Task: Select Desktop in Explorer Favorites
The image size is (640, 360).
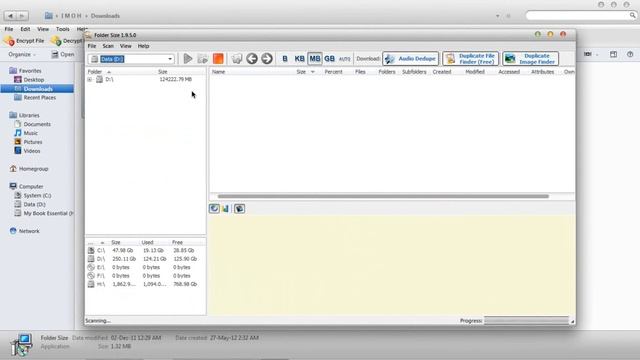Action: (x=33, y=80)
